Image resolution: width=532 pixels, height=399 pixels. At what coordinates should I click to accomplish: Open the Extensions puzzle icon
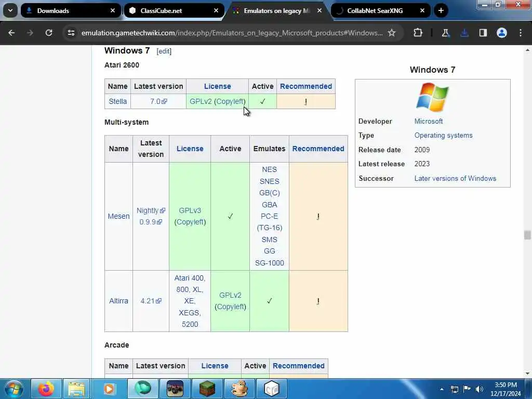(418, 33)
